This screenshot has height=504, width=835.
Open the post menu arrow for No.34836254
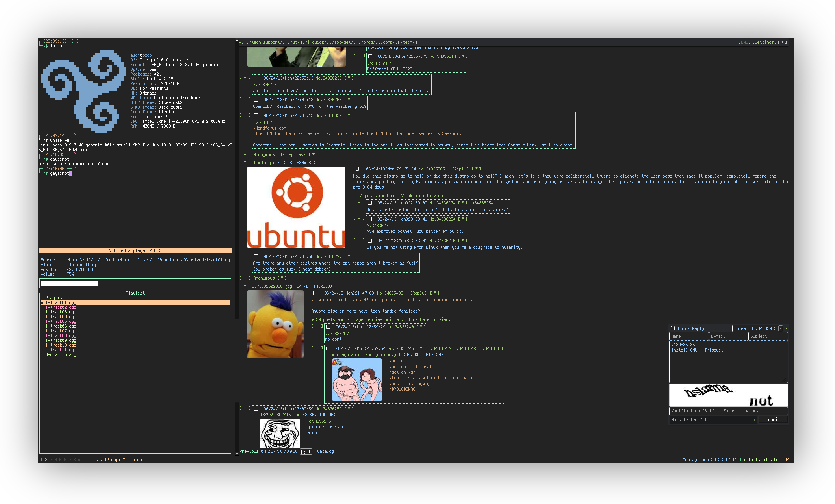click(x=463, y=219)
